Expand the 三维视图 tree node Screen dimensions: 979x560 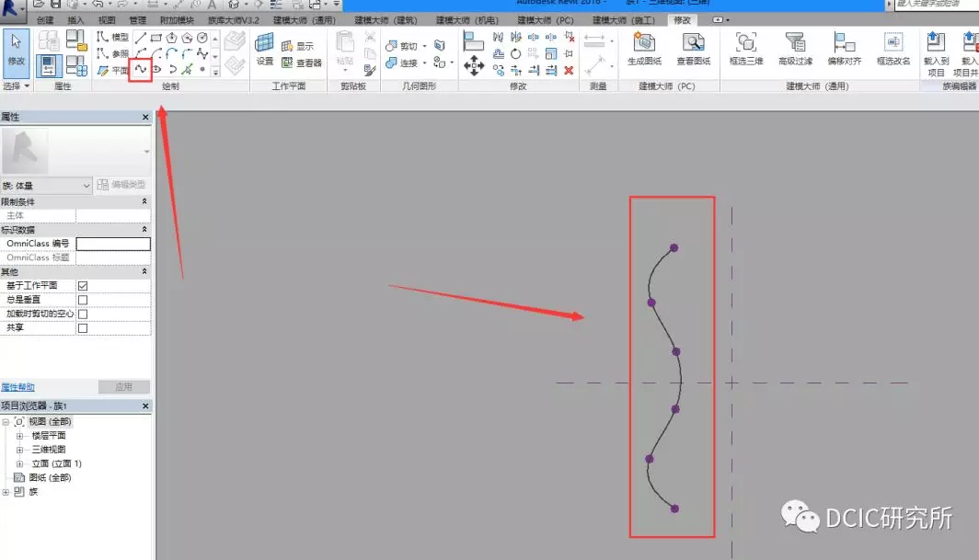[19, 450]
